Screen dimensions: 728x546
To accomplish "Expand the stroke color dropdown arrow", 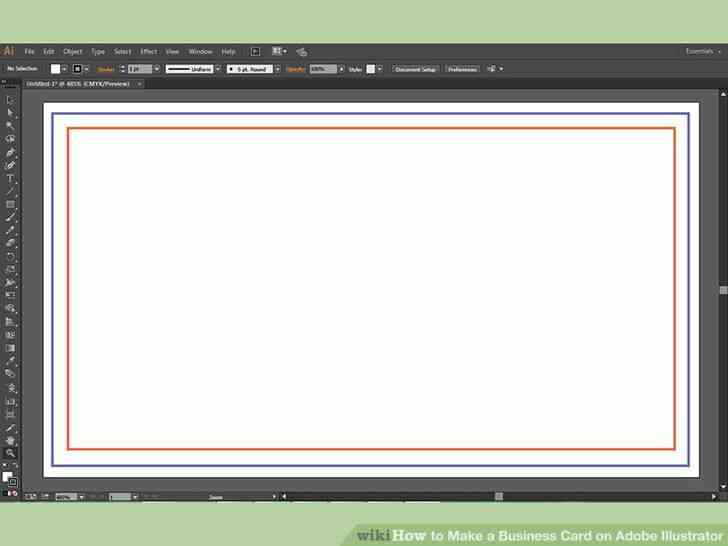I will [86, 69].
